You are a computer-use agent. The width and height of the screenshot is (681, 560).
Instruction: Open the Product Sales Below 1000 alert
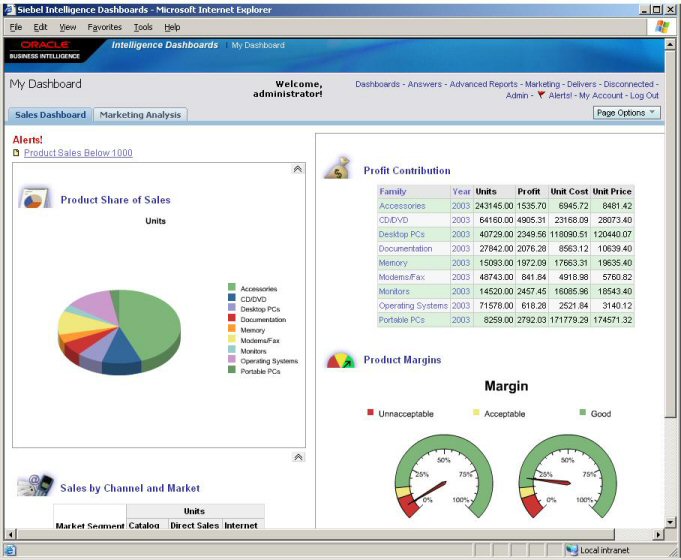click(78, 153)
